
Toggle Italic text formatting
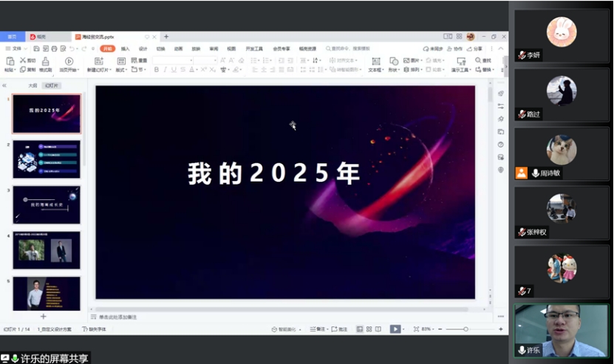pyautogui.click(x=165, y=69)
